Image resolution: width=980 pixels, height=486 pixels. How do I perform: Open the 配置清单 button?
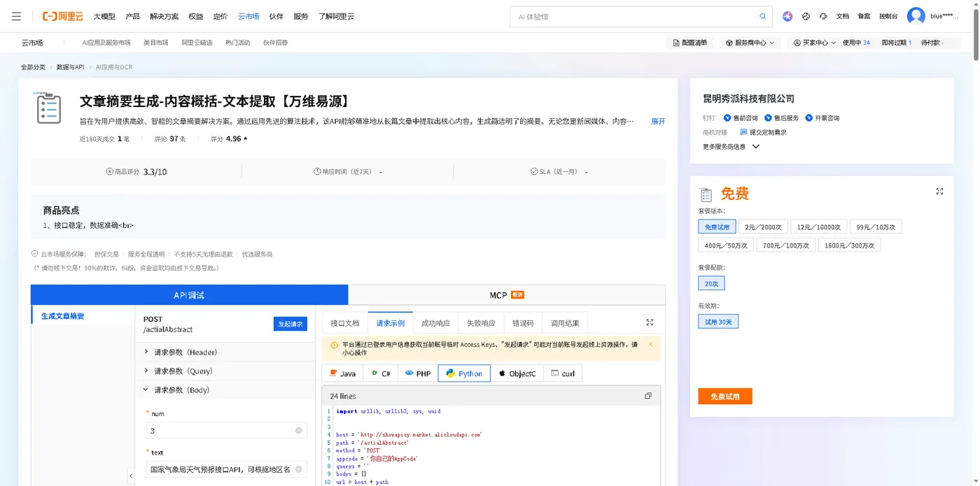click(689, 43)
